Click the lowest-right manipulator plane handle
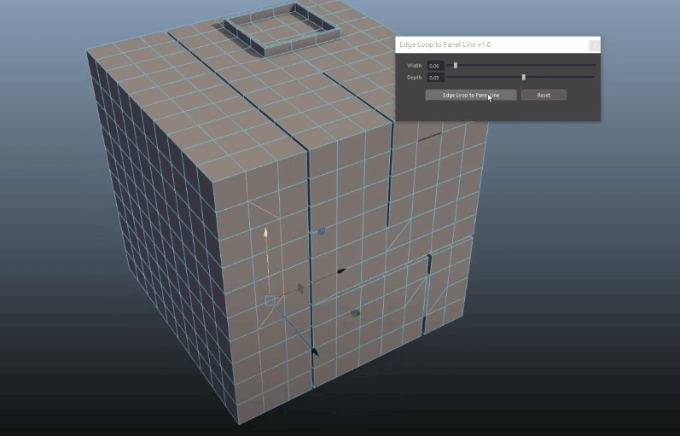The width and height of the screenshot is (680, 436). pyautogui.click(x=355, y=314)
